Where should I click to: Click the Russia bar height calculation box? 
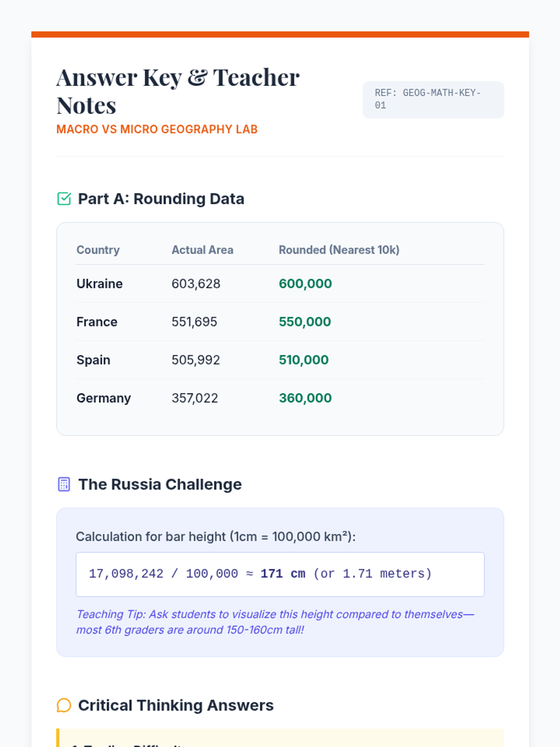pyautogui.click(x=280, y=574)
